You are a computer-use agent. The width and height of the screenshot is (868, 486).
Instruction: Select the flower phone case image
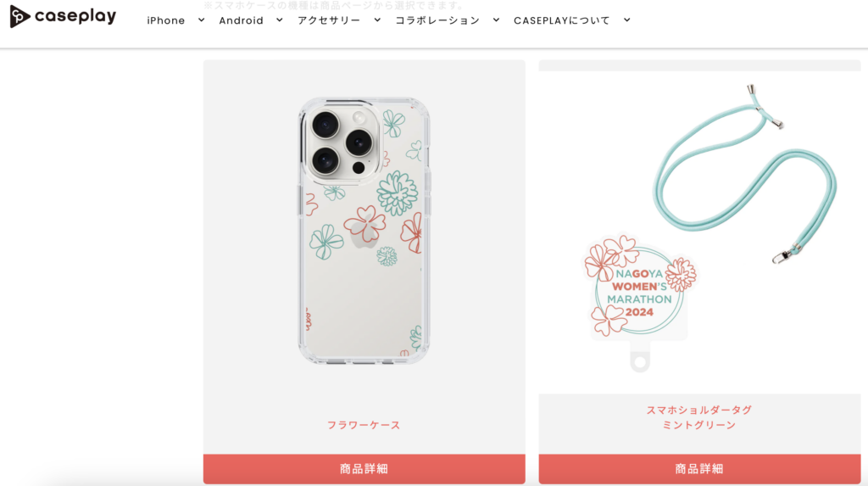coord(364,231)
